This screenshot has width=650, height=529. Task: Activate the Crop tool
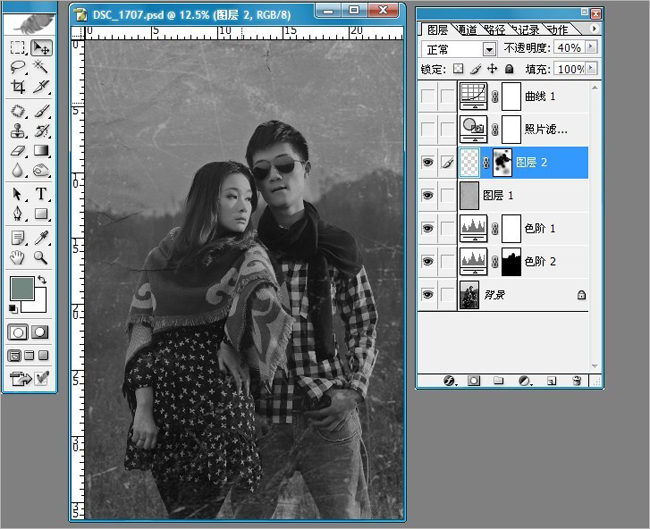[x=17, y=86]
